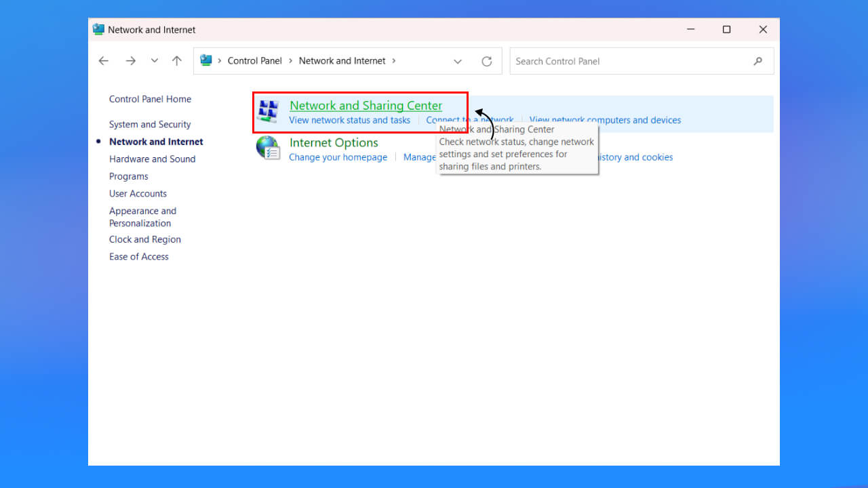The image size is (868, 488).
Task: Go up one level with Up arrow
Action: pyautogui.click(x=177, y=61)
